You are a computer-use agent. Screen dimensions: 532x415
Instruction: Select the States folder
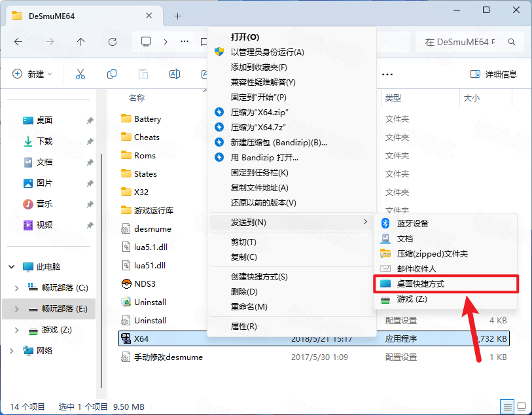tap(145, 173)
